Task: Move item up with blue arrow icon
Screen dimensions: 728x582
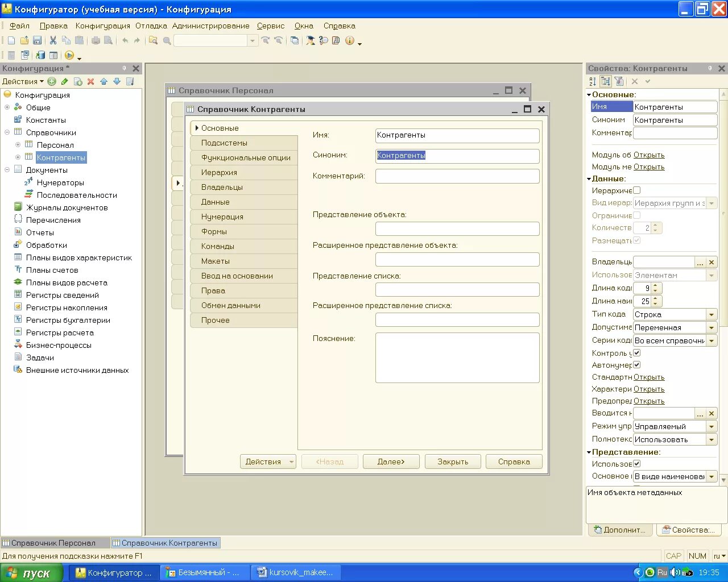Action: pos(104,81)
